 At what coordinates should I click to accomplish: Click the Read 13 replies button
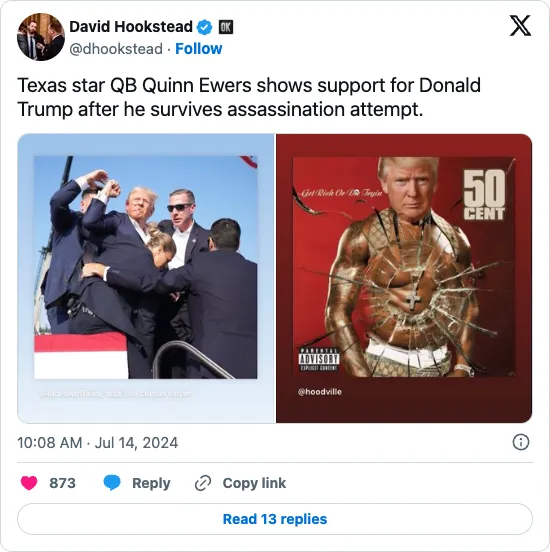coord(275,519)
